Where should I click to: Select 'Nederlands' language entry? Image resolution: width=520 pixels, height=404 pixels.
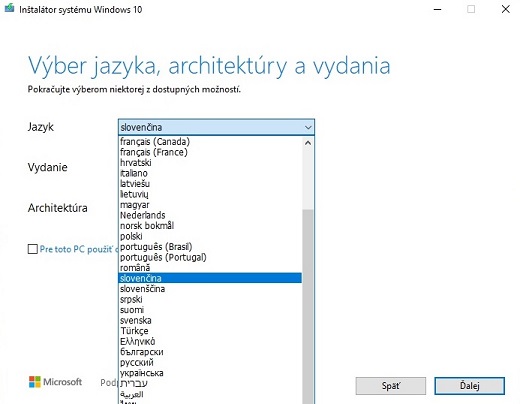(x=210, y=215)
